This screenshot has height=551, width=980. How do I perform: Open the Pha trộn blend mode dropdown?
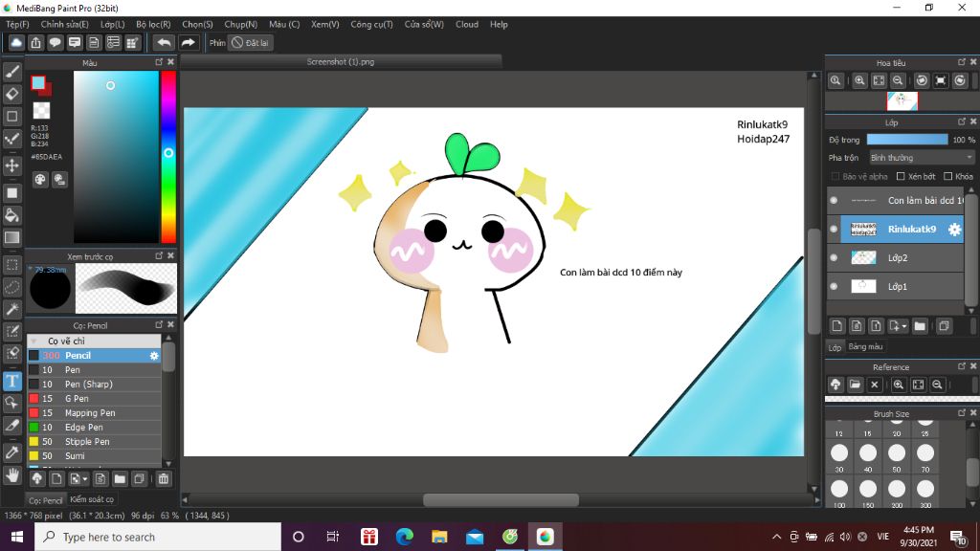(x=921, y=158)
